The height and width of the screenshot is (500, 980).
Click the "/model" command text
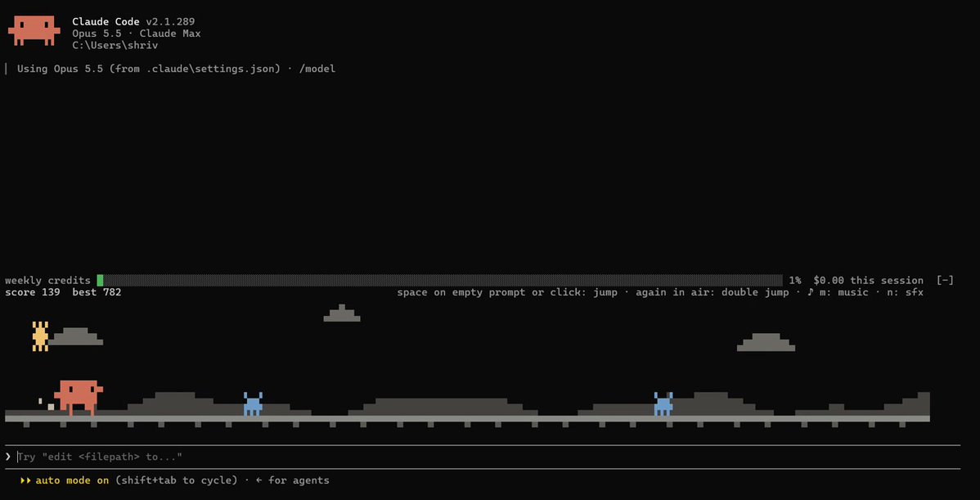(x=317, y=69)
